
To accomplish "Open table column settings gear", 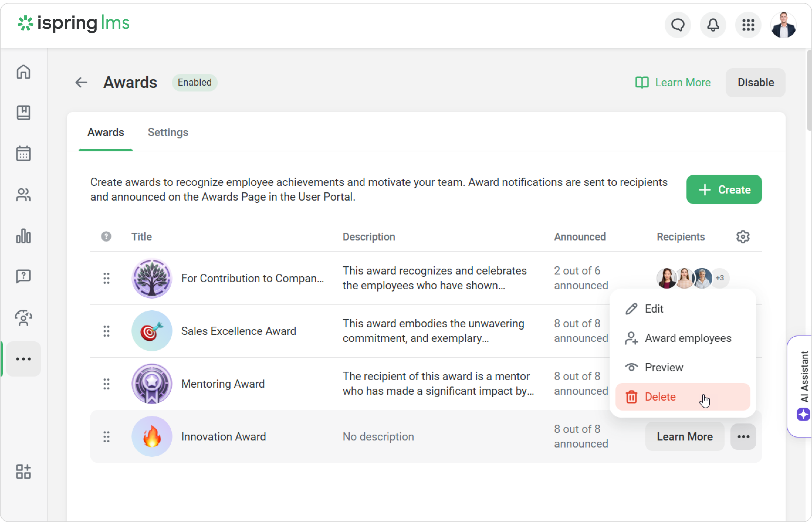I will point(742,237).
